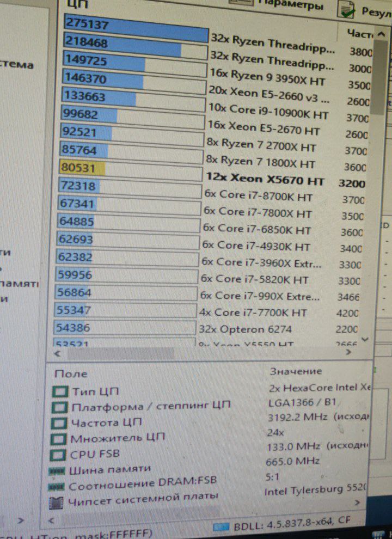The image size is (392, 539).
Task: Click the Частота column header
Action: pyautogui.click(x=360, y=33)
